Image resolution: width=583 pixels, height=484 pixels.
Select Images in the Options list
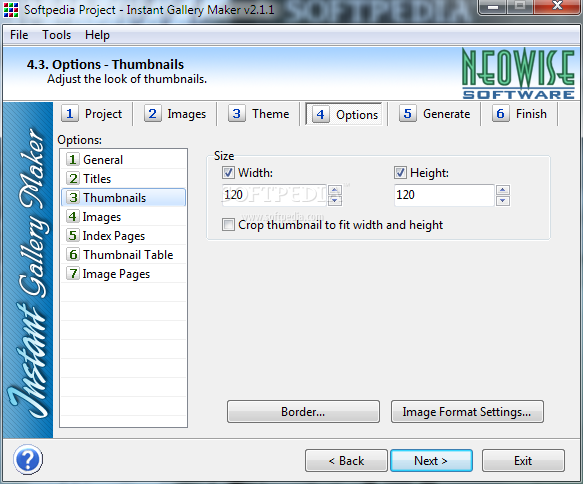click(x=123, y=216)
